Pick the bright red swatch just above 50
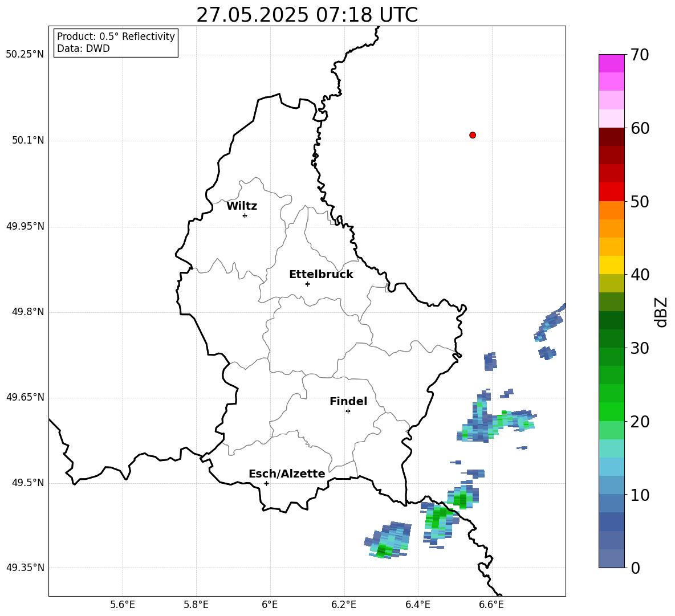The image size is (675, 616). [x=611, y=192]
